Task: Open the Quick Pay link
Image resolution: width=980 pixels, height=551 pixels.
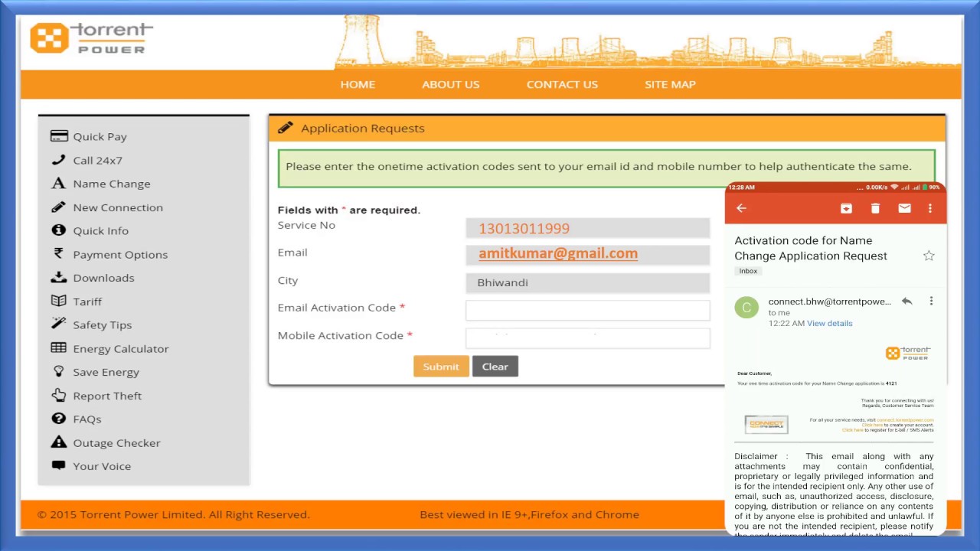Action: (x=100, y=136)
